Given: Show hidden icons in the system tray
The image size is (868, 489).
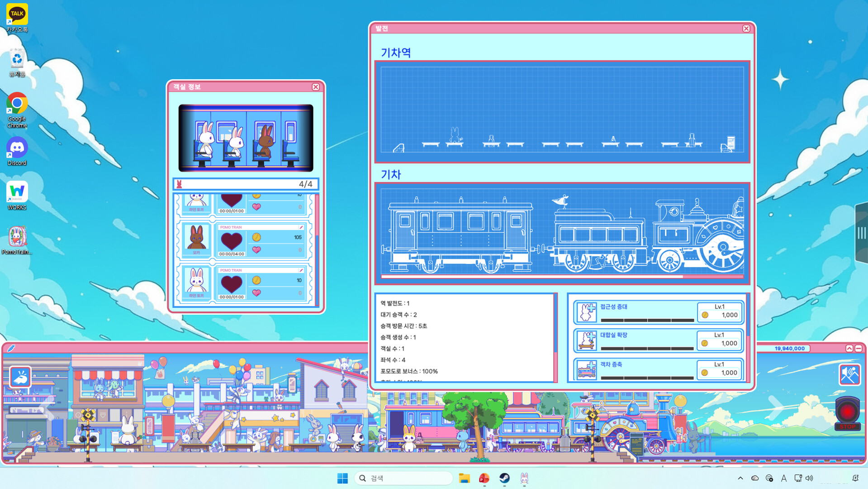Looking at the screenshot, I should point(740,478).
